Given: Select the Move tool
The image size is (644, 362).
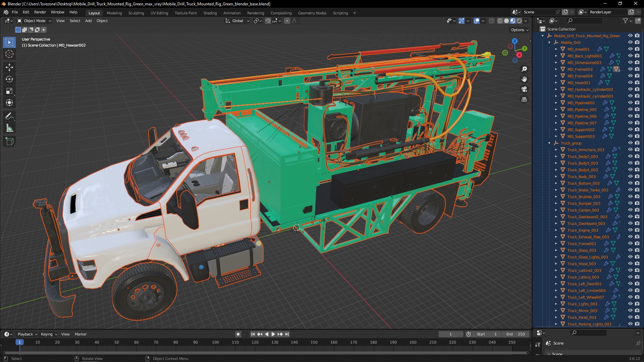Looking at the screenshot, I should click(x=9, y=67).
